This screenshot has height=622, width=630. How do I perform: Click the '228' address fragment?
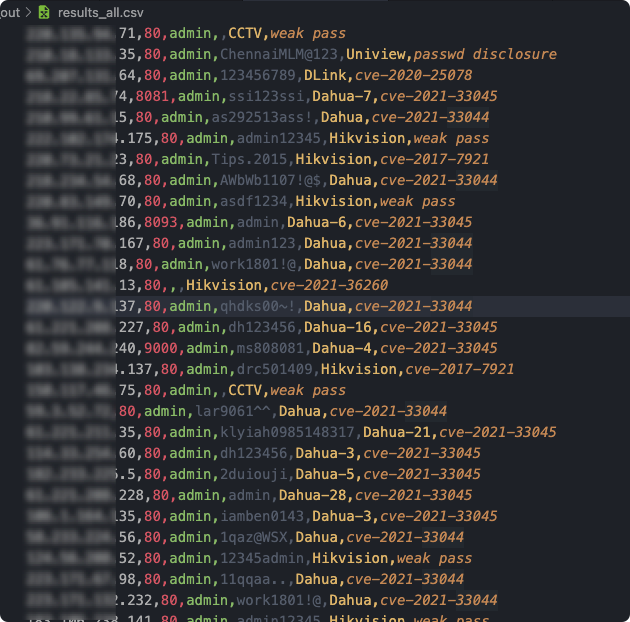[x=131, y=495]
